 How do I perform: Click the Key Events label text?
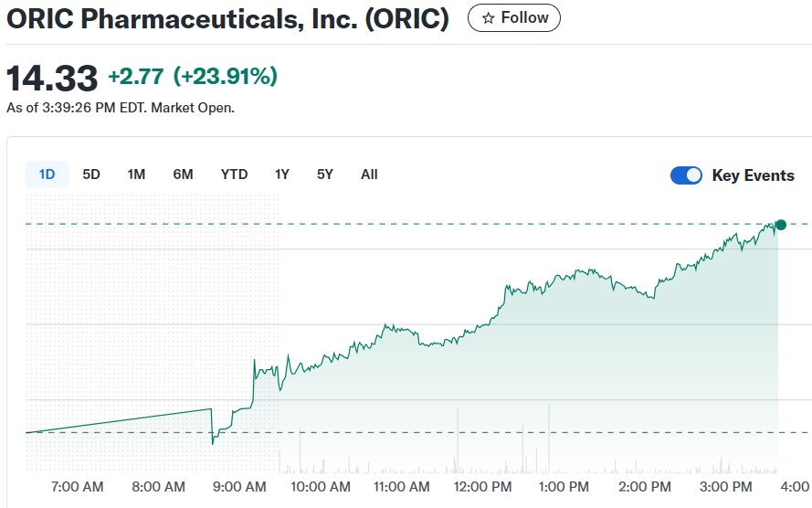pyautogui.click(x=753, y=175)
